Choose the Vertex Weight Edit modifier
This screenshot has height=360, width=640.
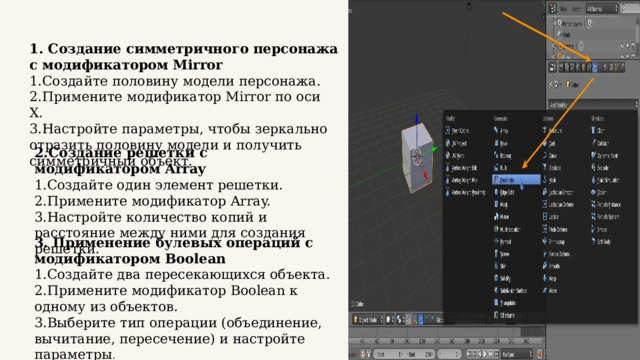pyautogui.click(x=461, y=168)
